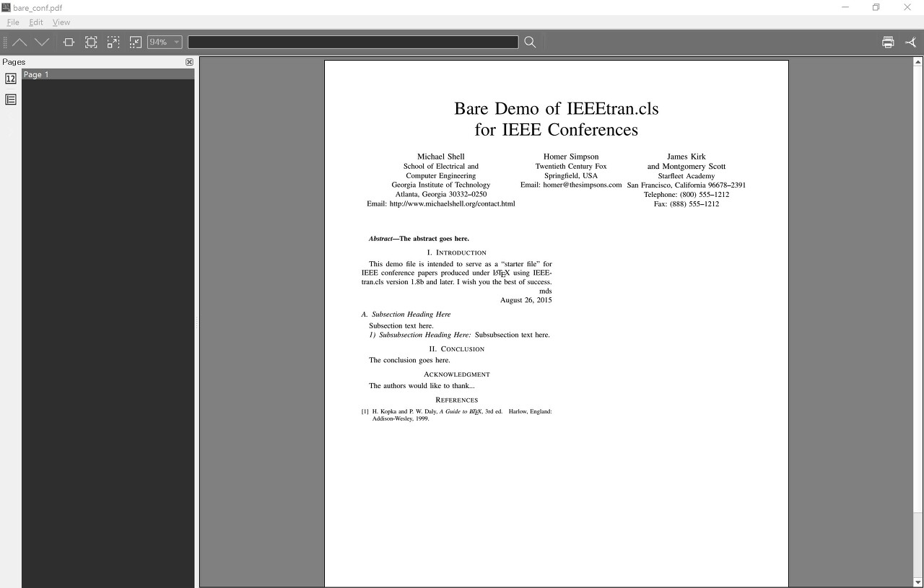Viewport: 924px width, 588px height.
Task: Click the search text input field
Action: point(353,43)
